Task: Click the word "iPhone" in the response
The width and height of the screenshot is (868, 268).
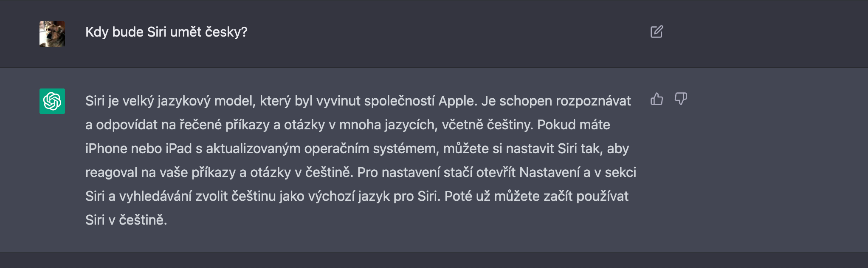Action: tap(105, 149)
